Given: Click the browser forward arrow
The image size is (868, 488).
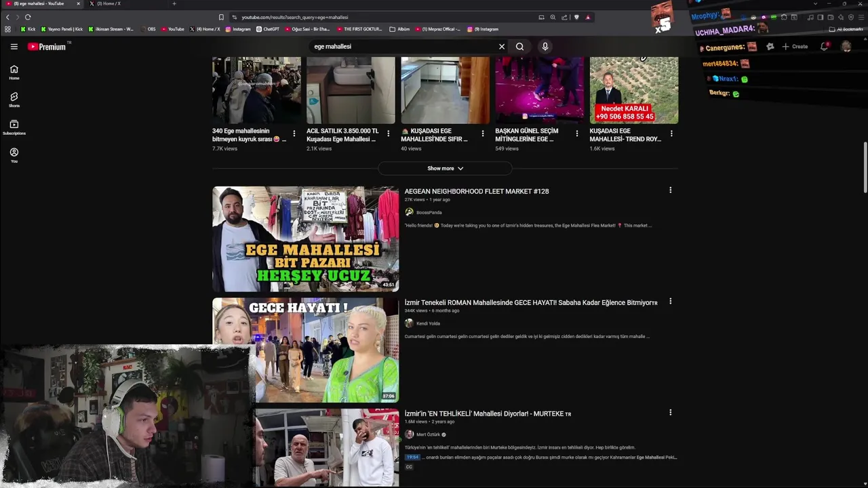Looking at the screenshot, I should click(x=18, y=17).
